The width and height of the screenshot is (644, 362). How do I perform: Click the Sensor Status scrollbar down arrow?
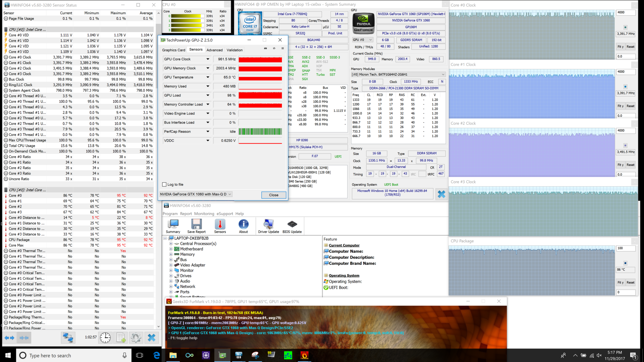[x=159, y=327]
